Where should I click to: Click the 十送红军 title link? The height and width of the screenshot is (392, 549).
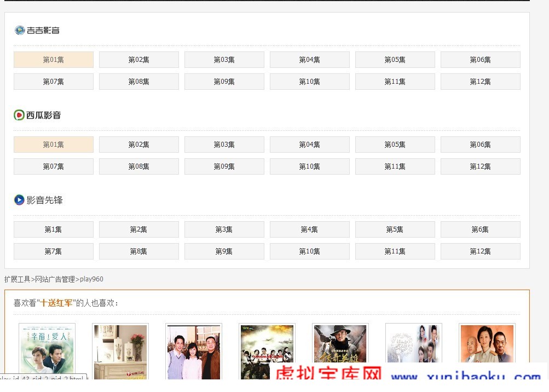click(56, 303)
